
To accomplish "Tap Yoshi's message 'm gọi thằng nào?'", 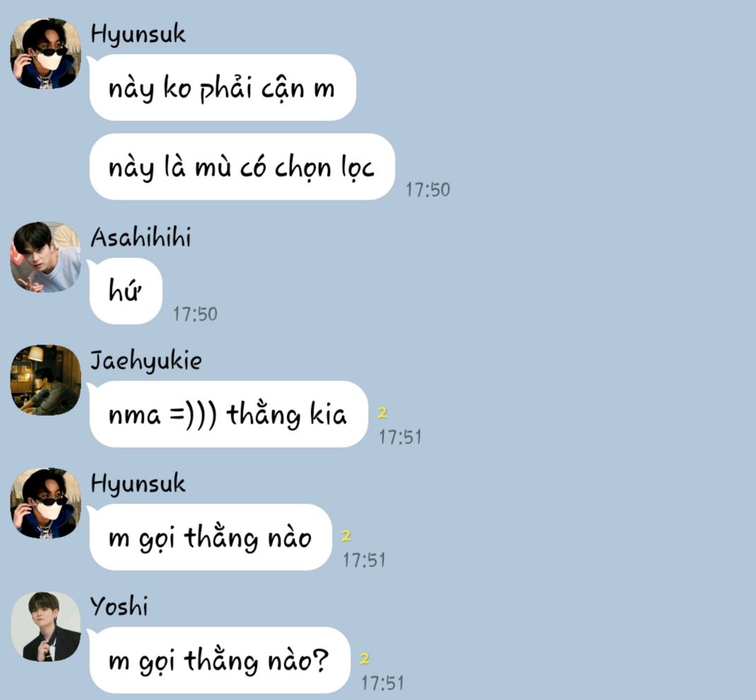I will pos(219,660).
